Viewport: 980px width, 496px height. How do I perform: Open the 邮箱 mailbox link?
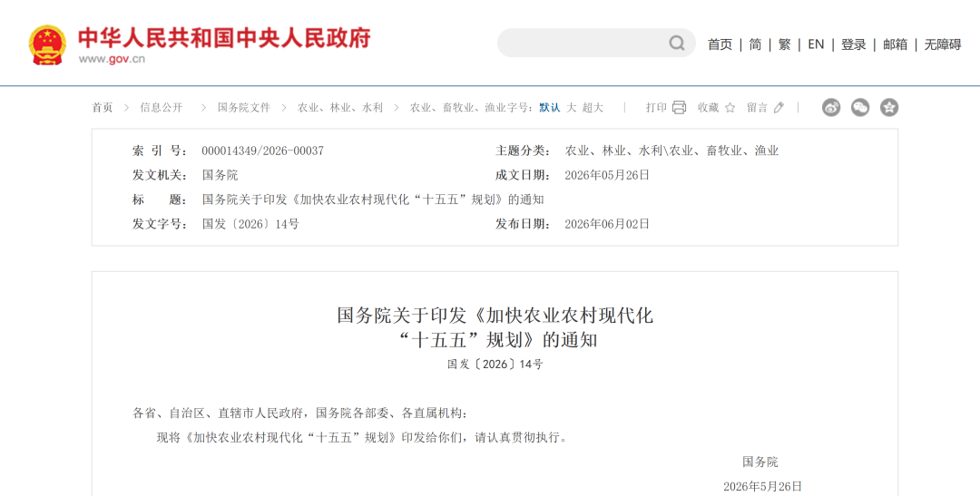point(895,44)
